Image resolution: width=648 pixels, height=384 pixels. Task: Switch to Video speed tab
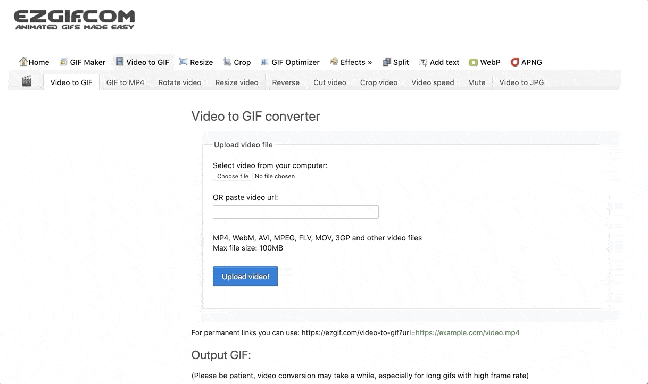[x=433, y=82]
